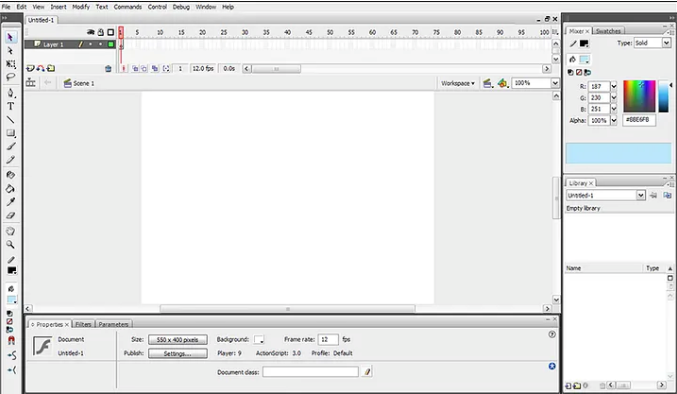The height and width of the screenshot is (394, 677).
Task: Click Black and White toolbar button
Action: click(9, 314)
